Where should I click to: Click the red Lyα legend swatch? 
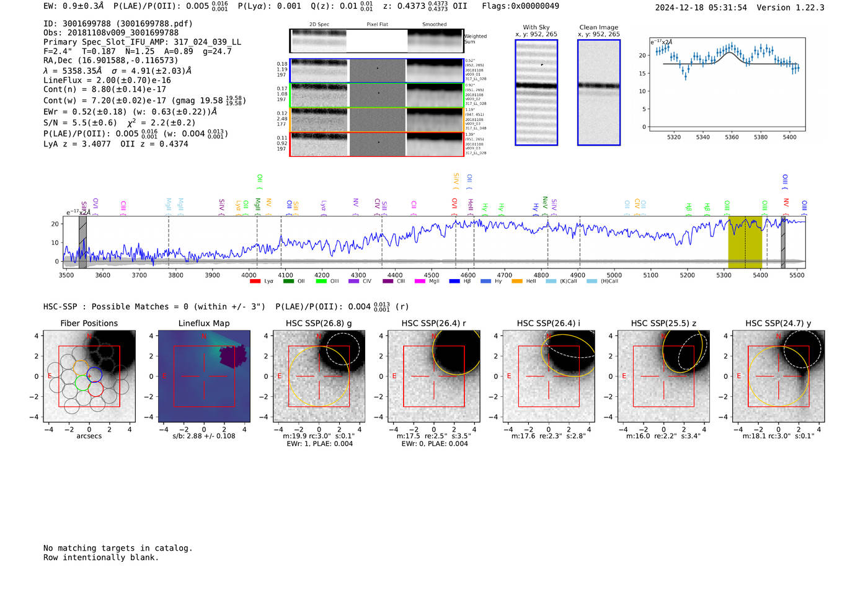tap(255, 282)
